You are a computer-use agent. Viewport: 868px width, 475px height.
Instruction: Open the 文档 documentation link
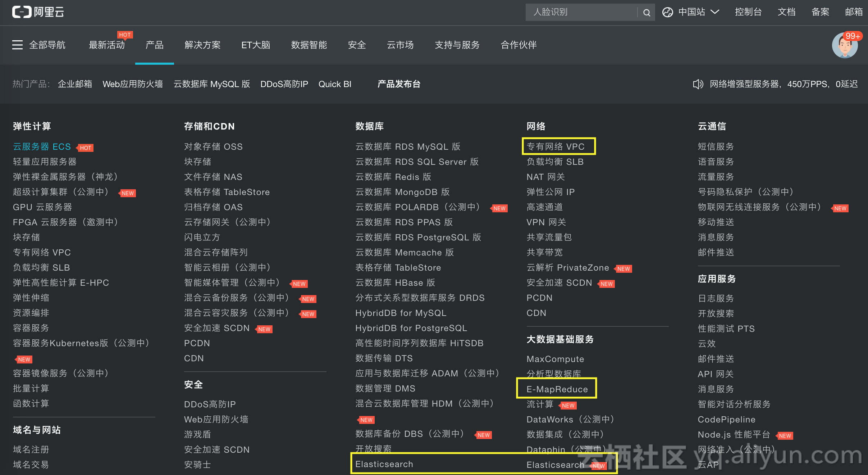coord(786,12)
